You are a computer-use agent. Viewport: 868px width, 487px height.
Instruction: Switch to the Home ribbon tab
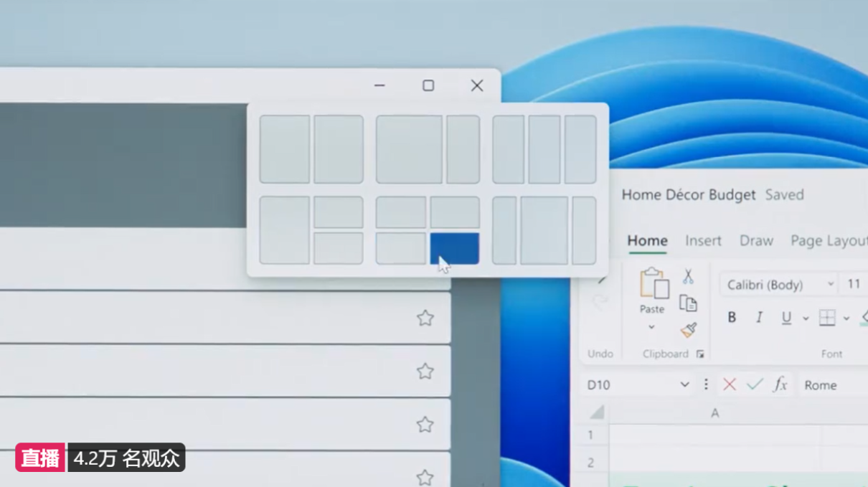coord(648,241)
